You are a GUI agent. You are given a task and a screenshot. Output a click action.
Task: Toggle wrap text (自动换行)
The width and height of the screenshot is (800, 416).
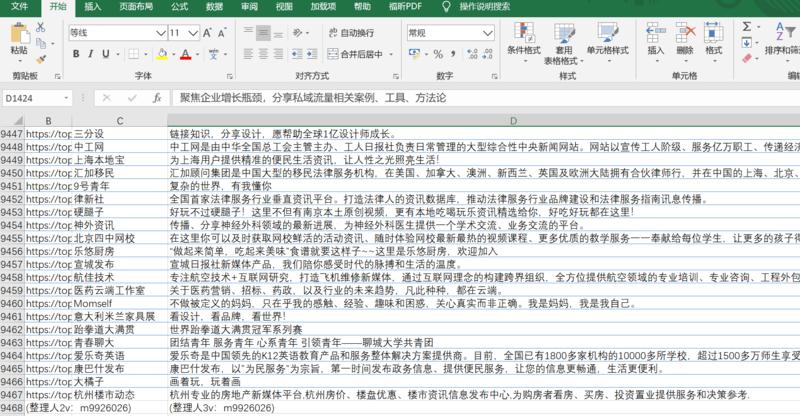click(351, 33)
